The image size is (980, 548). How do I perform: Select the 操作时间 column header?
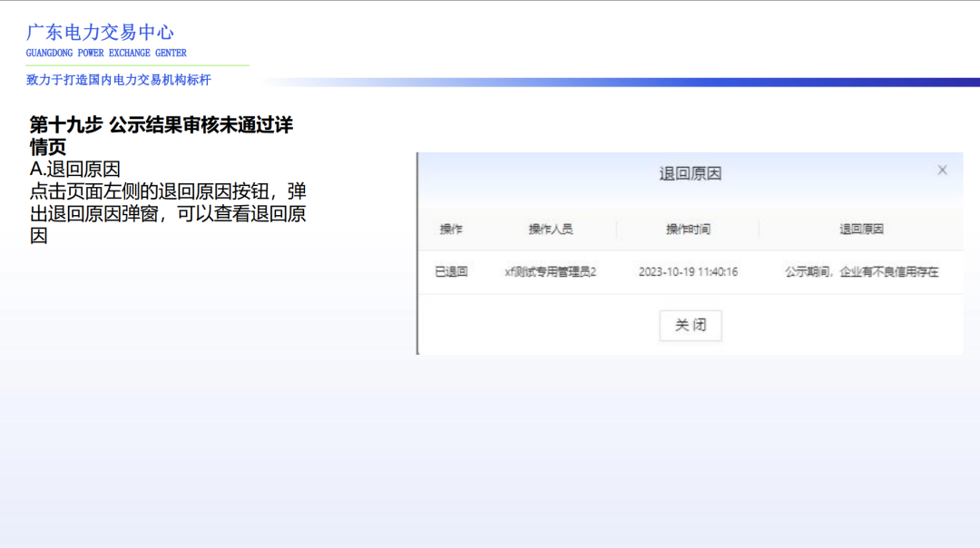tap(687, 229)
